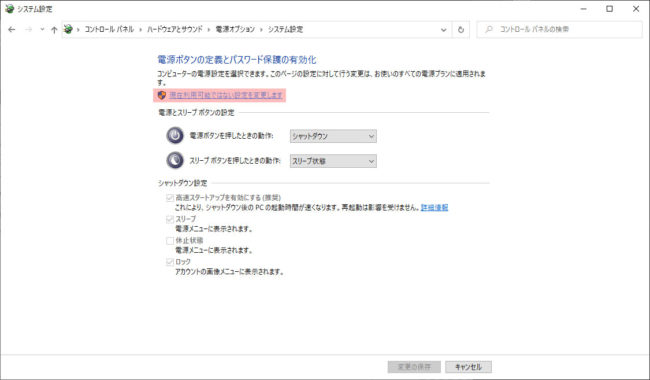Open the sleep button action dropdown
650x380 pixels.
click(333, 161)
